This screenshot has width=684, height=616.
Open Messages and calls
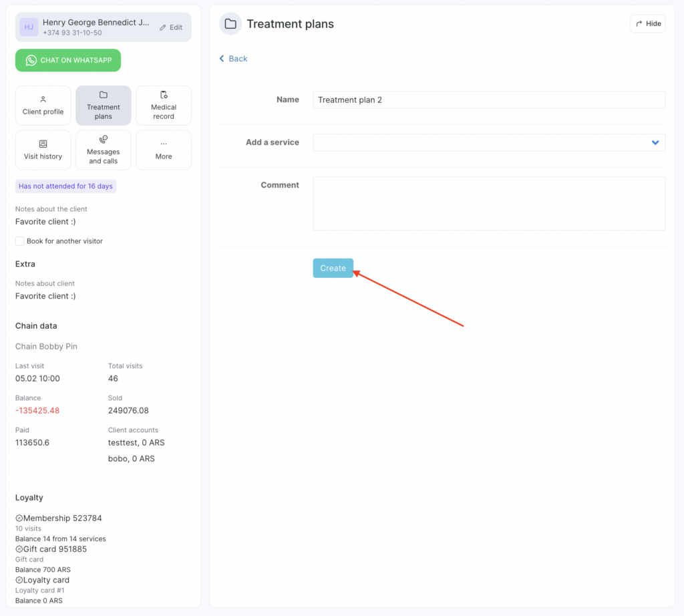[103, 150]
